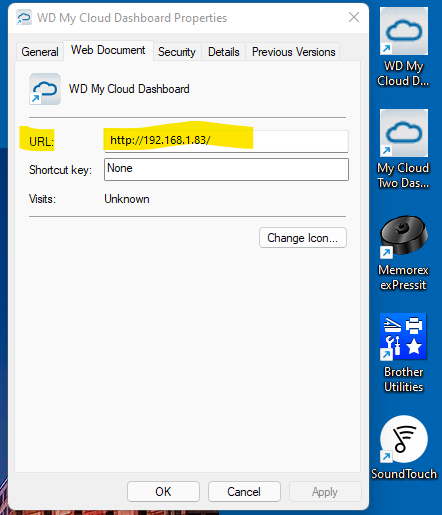Image resolution: width=442 pixels, height=515 pixels.
Task: Open the Previous Versions tab
Action: click(x=293, y=52)
